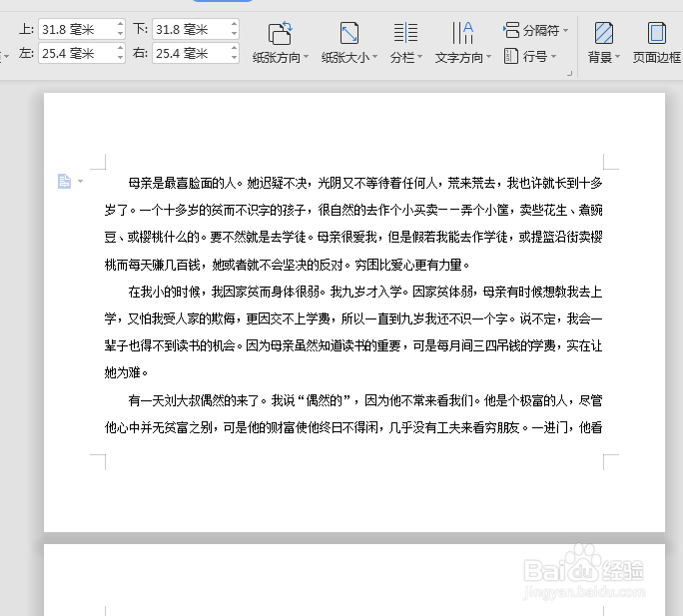Decrease the top margin value
This screenshot has width=683, height=616.
120,34
